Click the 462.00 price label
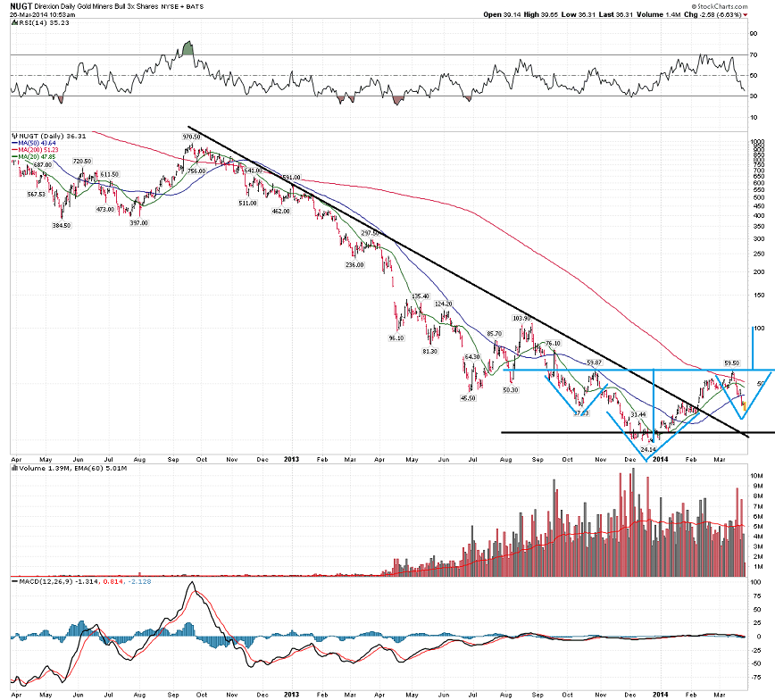775x700 pixels. pos(280,211)
